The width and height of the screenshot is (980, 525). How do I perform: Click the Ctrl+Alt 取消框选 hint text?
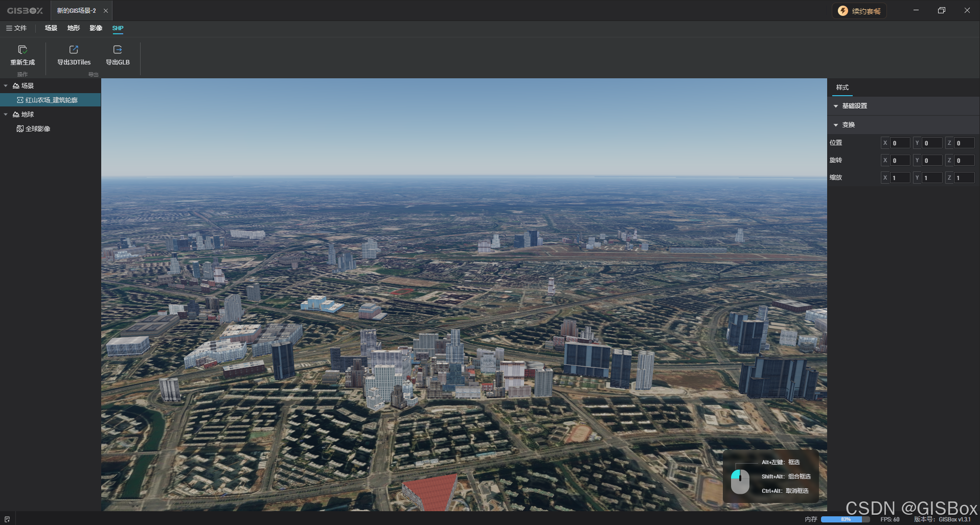pos(785,491)
